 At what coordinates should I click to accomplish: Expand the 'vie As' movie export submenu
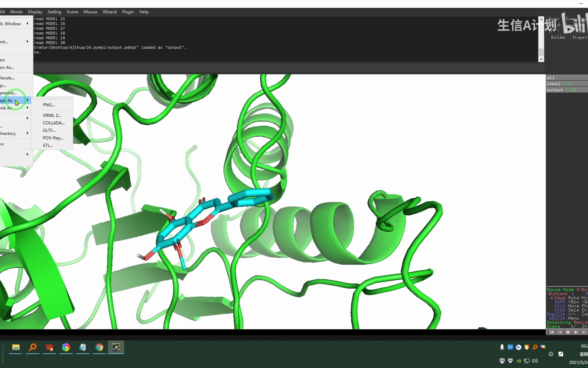15,108
